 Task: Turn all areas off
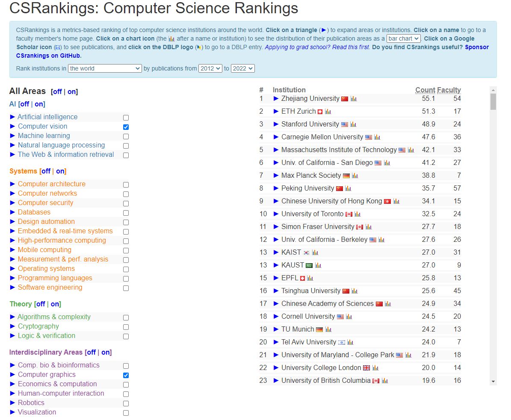pos(57,91)
